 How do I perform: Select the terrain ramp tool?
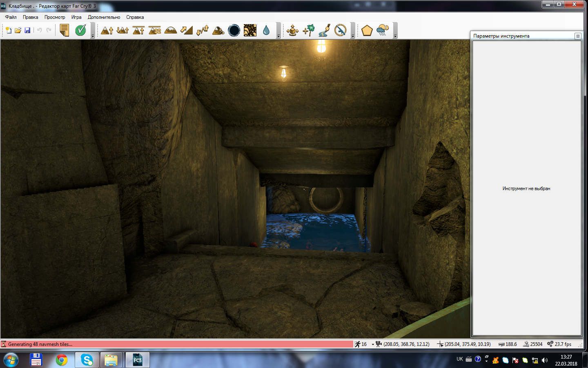click(x=186, y=30)
